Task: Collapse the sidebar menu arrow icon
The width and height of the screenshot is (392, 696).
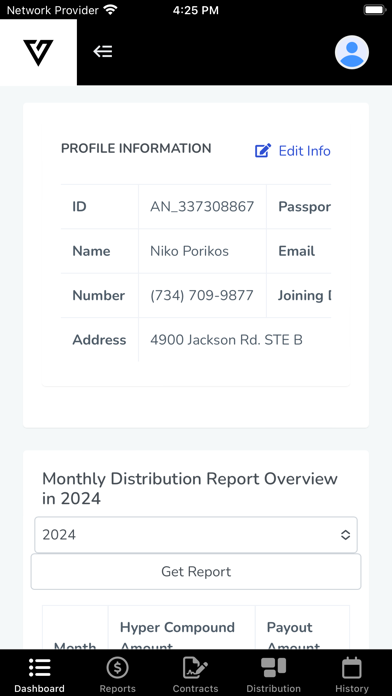Action: (103, 52)
